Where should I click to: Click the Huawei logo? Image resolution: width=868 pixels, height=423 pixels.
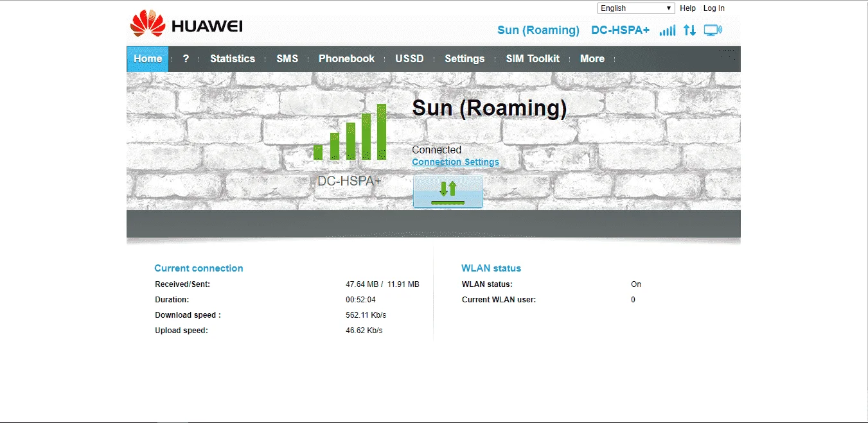click(186, 24)
